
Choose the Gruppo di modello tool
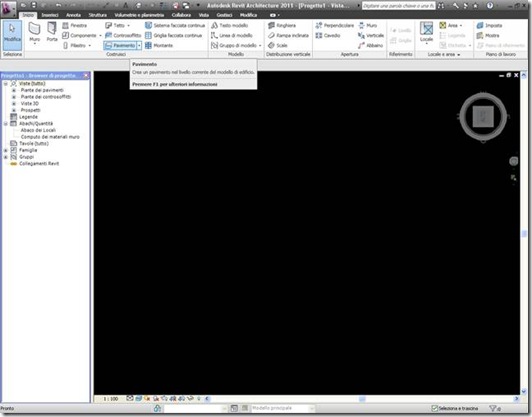tap(234, 45)
